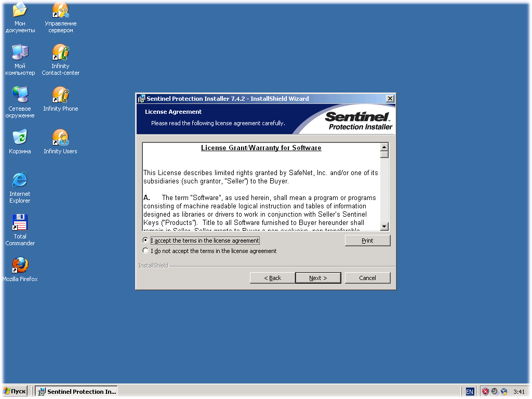Screen dimensions: 532x399
Task: Go back with the Back button
Action: [272, 278]
